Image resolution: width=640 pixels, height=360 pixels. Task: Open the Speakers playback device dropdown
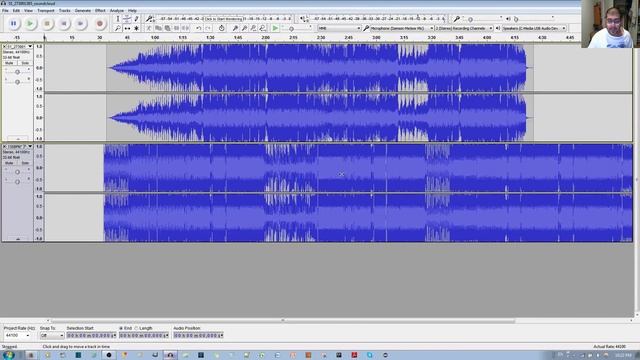click(x=534, y=28)
